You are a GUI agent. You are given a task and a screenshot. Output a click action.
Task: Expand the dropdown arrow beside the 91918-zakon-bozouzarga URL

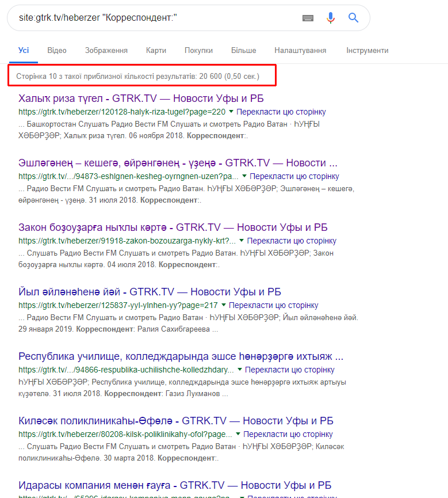242,241
